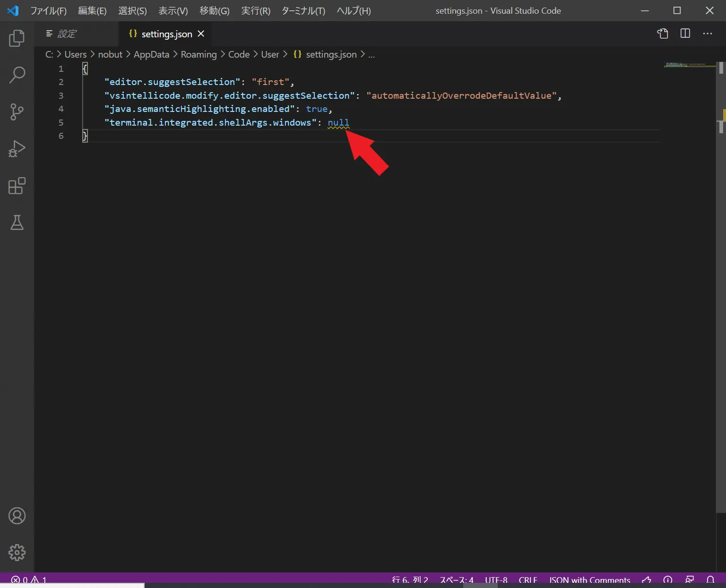Open the ヘルプ(H) menu
Image resolution: width=726 pixels, height=588 pixels.
click(x=354, y=10)
